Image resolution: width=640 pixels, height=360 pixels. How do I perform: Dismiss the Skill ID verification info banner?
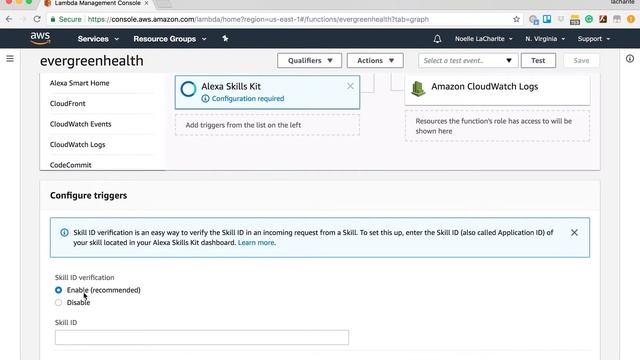pyautogui.click(x=574, y=232)
